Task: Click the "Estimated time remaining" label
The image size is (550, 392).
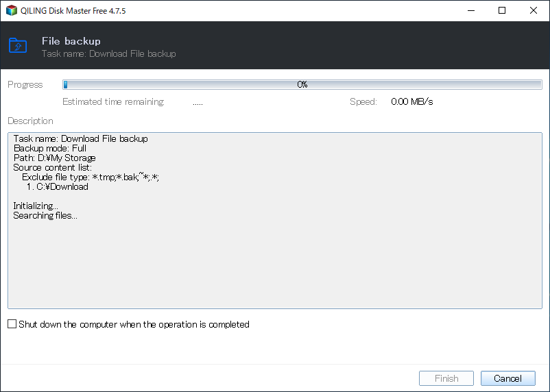Action: 113,101
